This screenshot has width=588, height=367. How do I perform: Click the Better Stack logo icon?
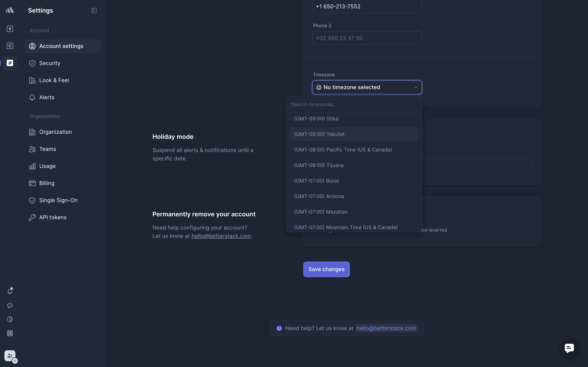[10, 10]
